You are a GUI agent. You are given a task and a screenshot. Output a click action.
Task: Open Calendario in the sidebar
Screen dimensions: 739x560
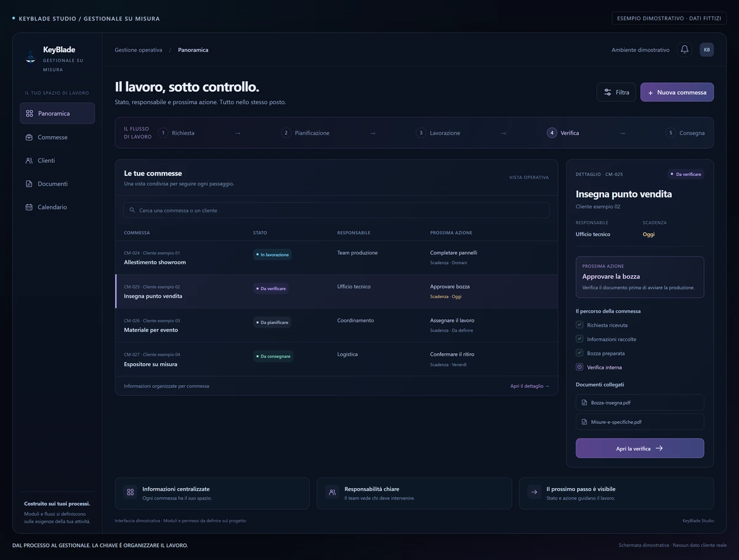[x=57, y=207]
